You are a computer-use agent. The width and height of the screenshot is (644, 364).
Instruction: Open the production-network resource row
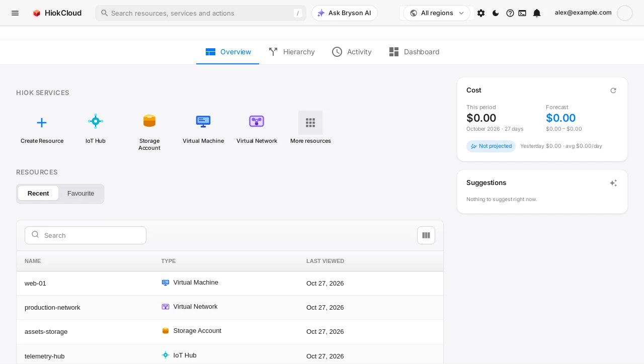[x=230, y=308]
